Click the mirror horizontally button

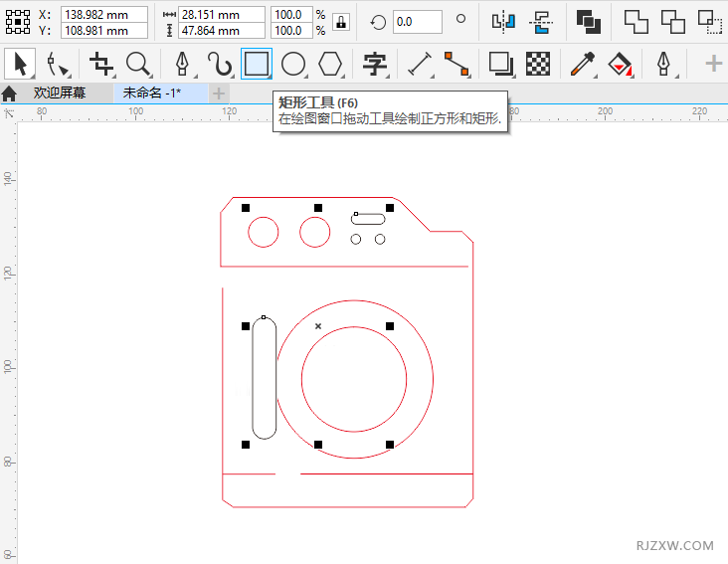pyautogui.click(x=504, y=22)
